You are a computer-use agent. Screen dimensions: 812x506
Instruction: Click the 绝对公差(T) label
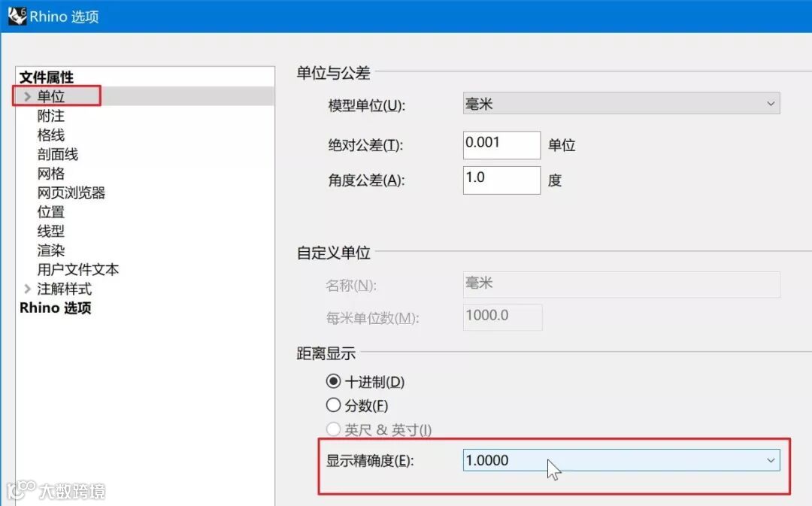[x=365, y=146]
